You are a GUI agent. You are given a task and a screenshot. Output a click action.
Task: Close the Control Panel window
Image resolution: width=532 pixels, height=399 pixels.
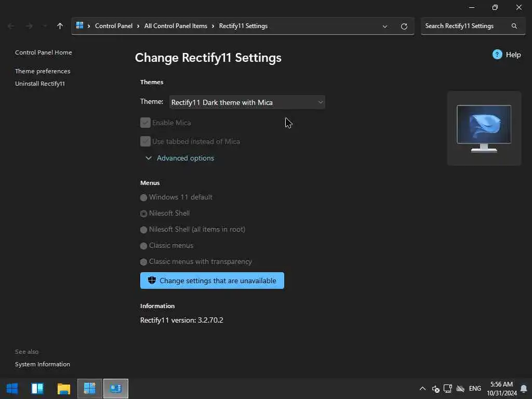519,7
